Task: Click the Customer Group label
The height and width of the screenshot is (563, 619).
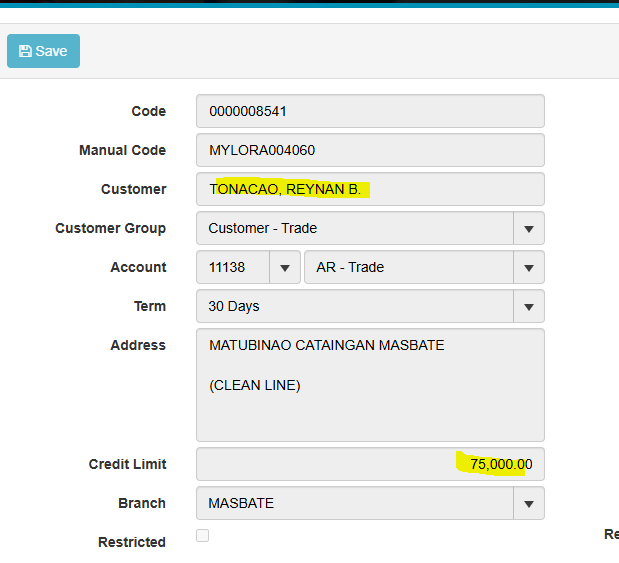Action: [x=111, y=228]
